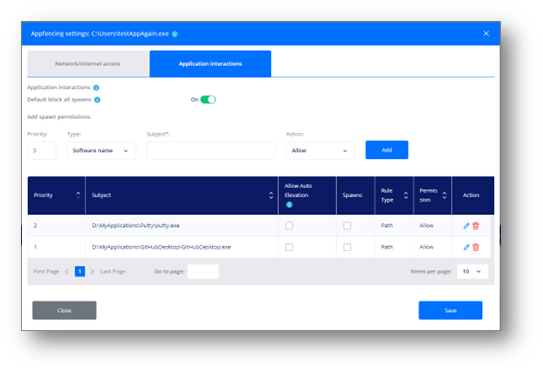Click the Add button
543x373 pixels.
click(x=387, y=150)
